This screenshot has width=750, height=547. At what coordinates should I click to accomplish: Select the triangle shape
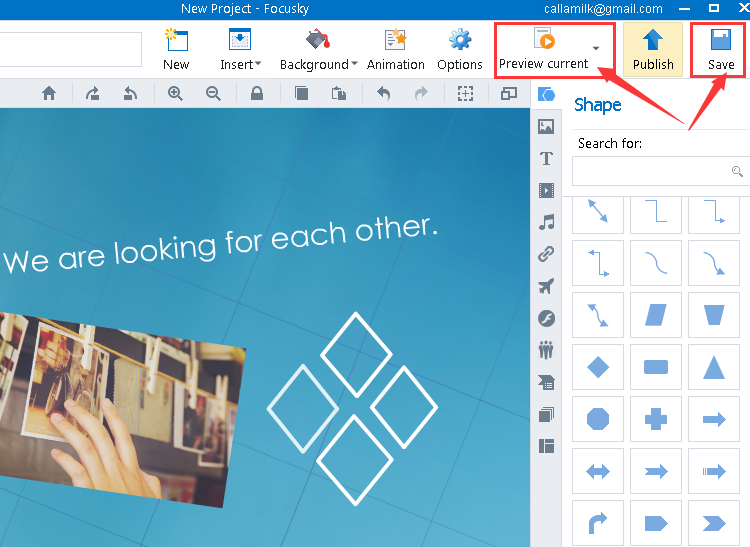click(714, 367)
